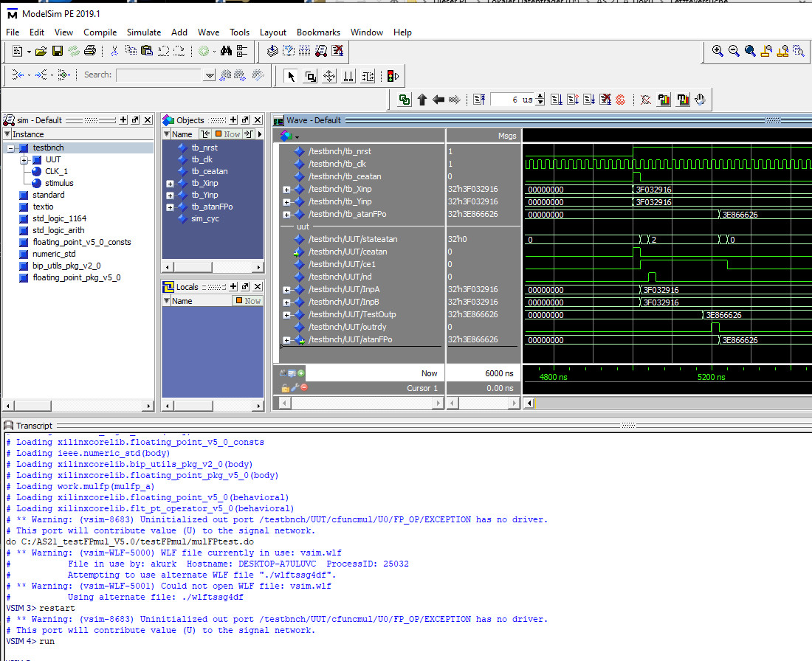Click the Performance Profiling icon

(664, 100)
